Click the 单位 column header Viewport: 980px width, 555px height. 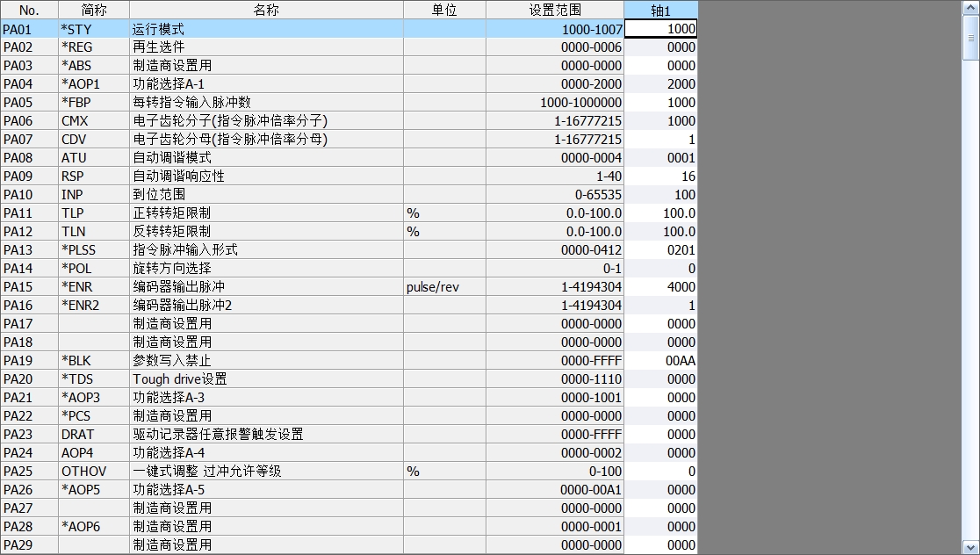tap(444, 10)
